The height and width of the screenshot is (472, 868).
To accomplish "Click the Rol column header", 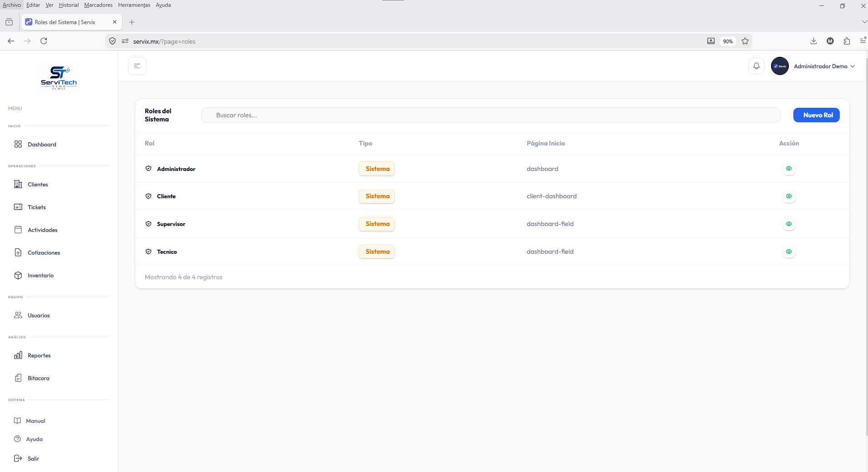I will point(150,143).
